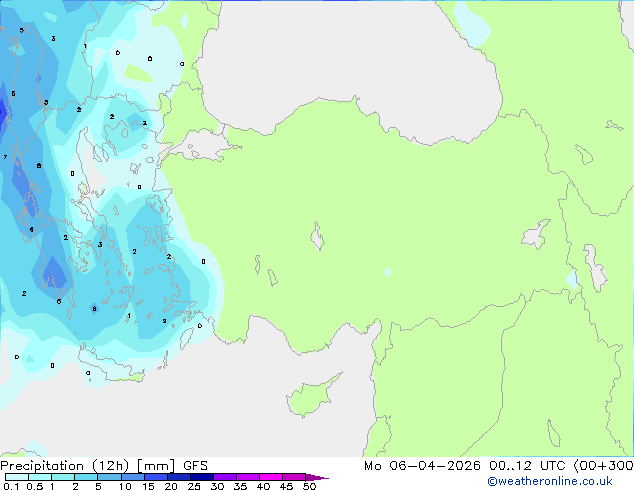Viewport: 634px width, 490px height.
Task: Click the '40' legend scale label
Action: 263,486
